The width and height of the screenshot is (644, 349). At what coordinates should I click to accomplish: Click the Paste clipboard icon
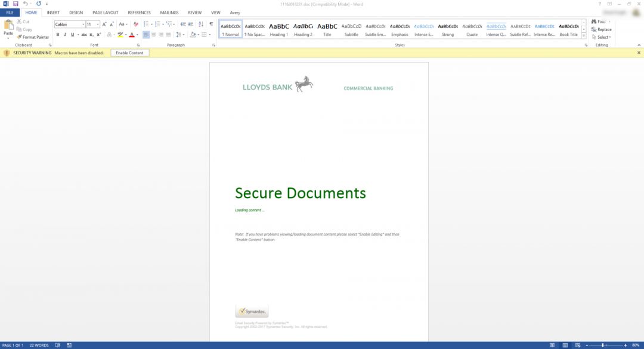(8, 26)
